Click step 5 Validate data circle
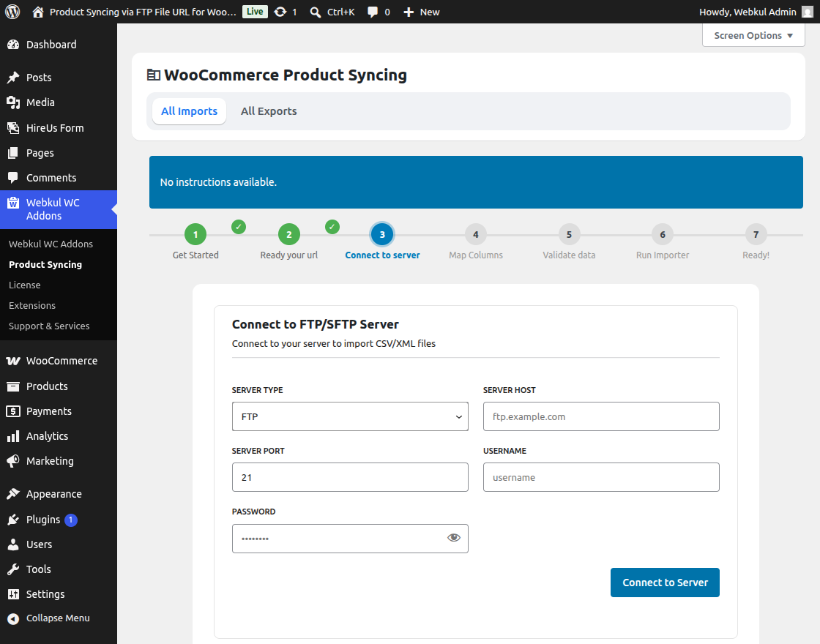Image resolution: width=820 pixels, height=644 pixels. (x=569, y=235)
